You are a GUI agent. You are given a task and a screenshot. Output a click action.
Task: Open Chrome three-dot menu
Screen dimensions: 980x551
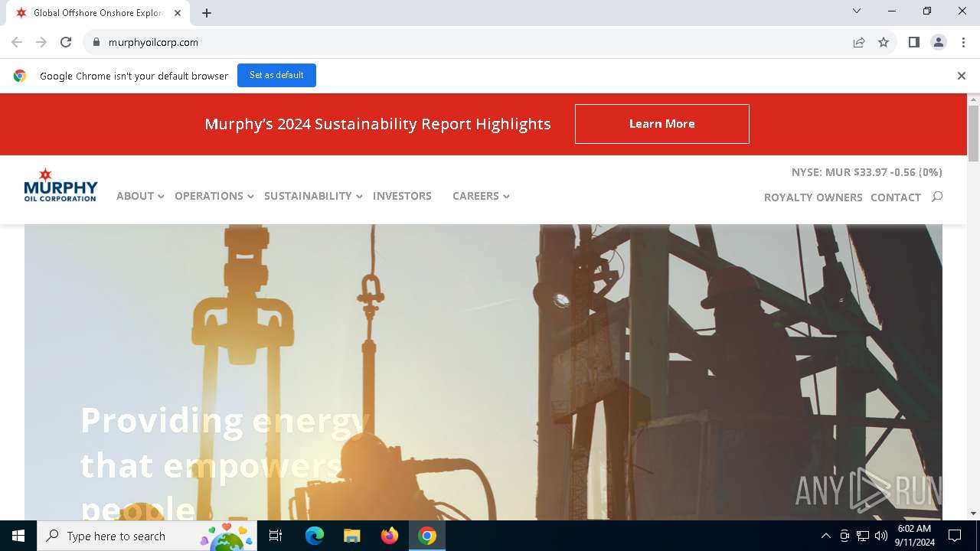click(x=963, y=42)
